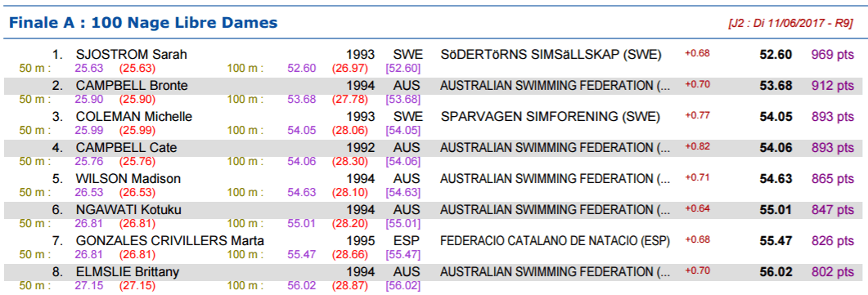Click WILSON Madison name

pyautogui.click(x=128, y=179)
